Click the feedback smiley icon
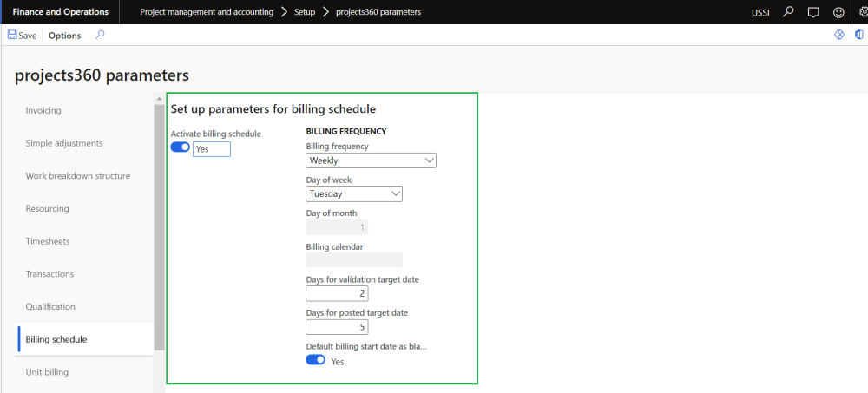Screen dimensions: 868x393 838,12
